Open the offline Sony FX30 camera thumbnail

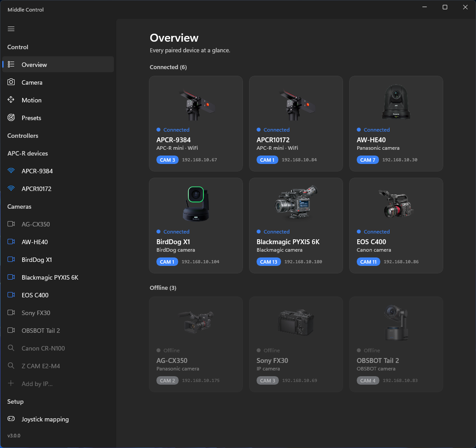coord(297,322)
